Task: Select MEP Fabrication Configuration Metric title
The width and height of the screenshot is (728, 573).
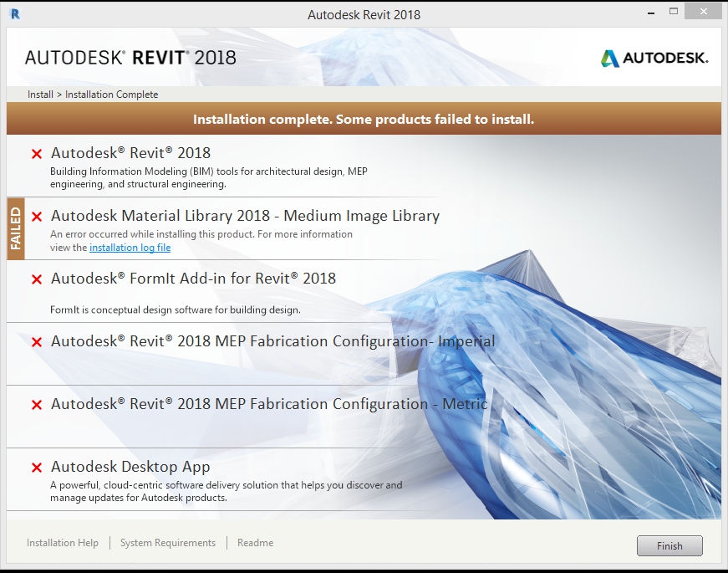Action: point(269,404)
